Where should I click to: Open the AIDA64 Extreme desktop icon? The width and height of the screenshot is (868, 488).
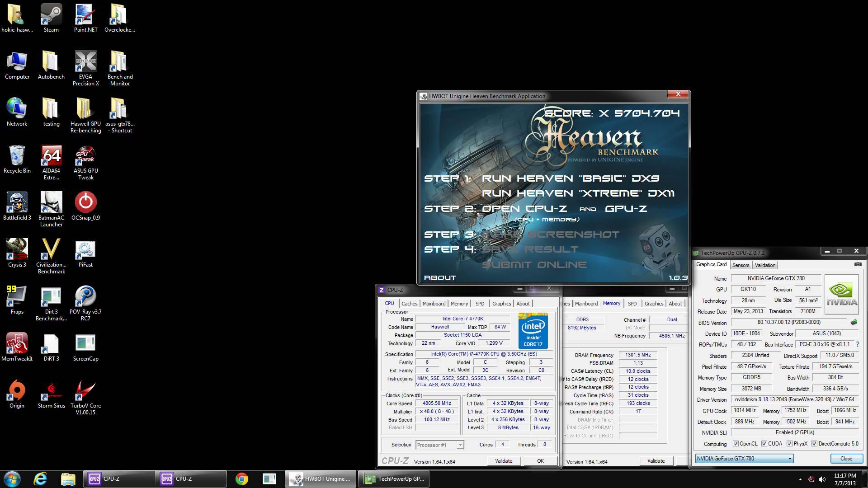tap(51, 162)
